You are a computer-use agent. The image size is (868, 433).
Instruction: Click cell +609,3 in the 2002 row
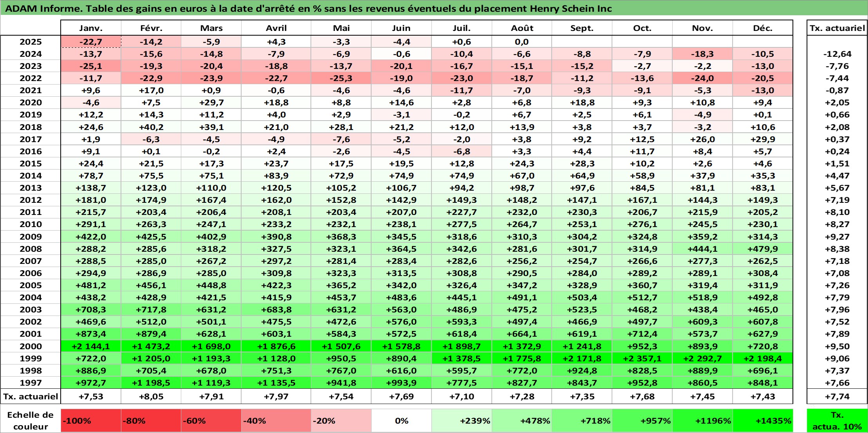702,321
